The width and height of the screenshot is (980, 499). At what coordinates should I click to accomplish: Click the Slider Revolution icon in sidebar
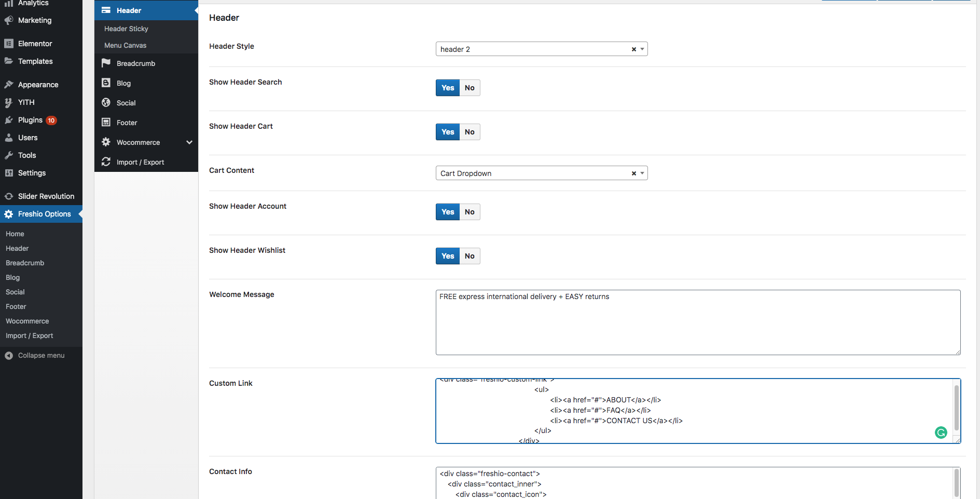tap(9, 196)
